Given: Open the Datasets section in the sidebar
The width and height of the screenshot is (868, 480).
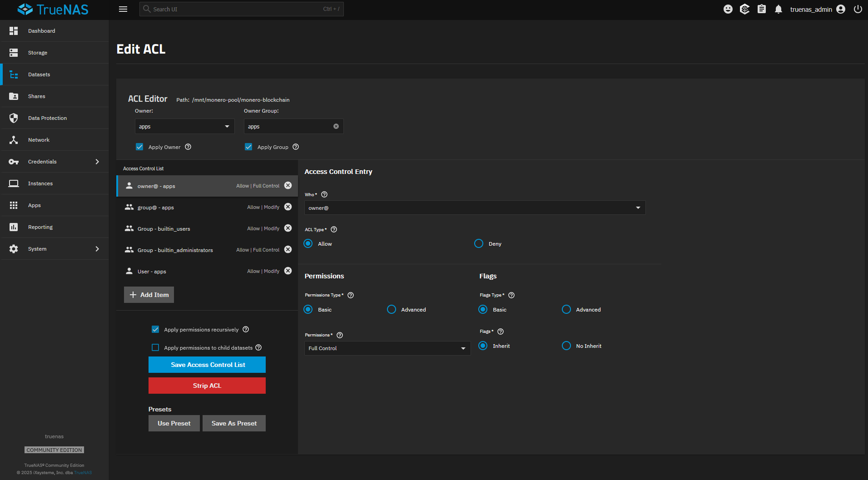Looking at the screenshot, I should (x=39, y=74).
